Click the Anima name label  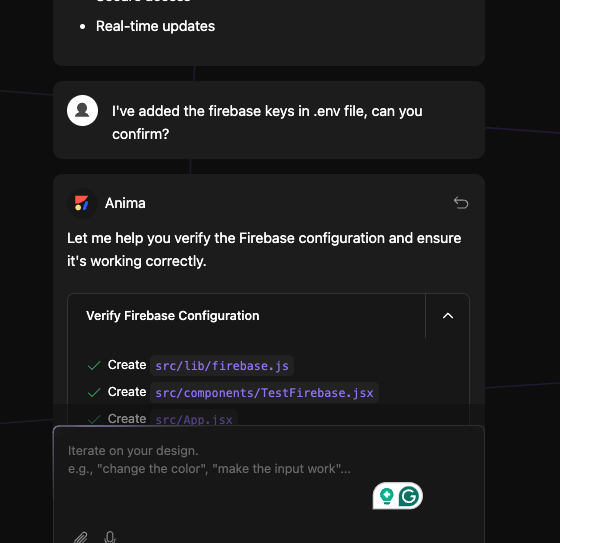click(125, 203)
